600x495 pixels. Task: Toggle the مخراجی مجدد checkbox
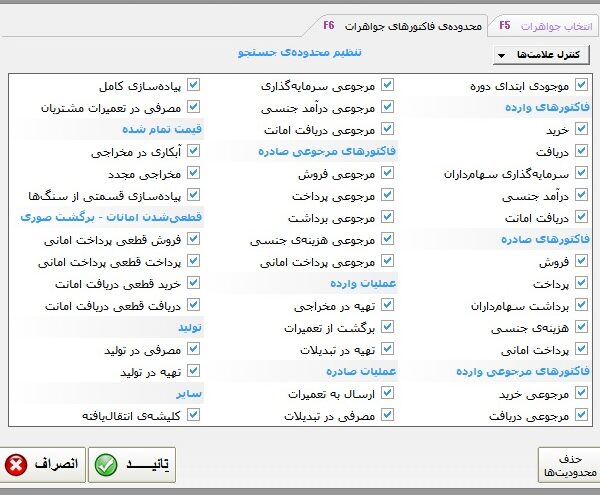(193, 173)
